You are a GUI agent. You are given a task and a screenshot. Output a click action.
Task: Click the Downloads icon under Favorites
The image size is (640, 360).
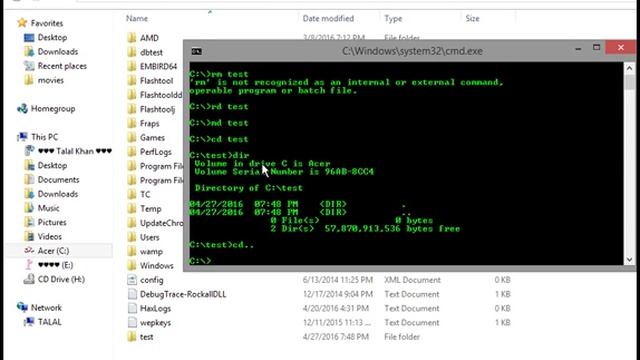click(29, 52)
